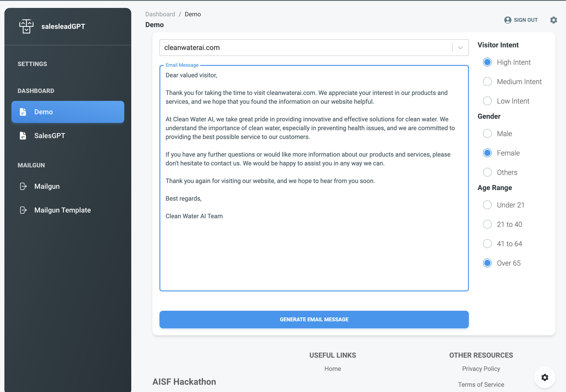Select the Demo document icon in sidebar
The width and height of the screenshot is (566, 392).
23,112
